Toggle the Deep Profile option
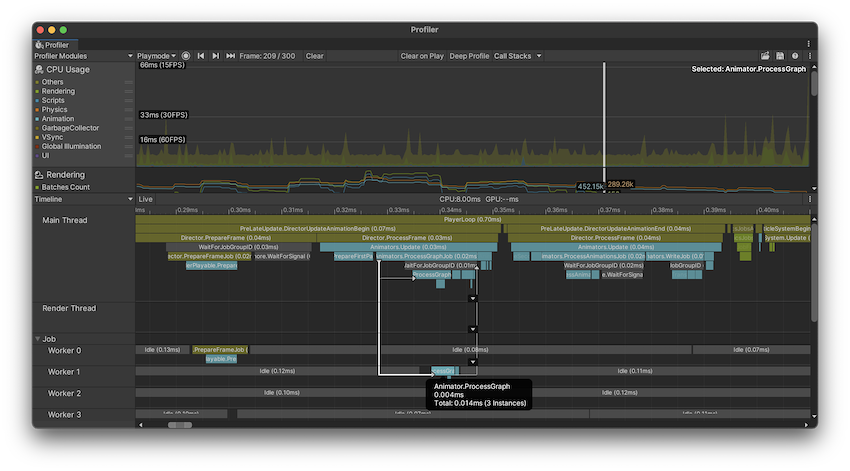The height and width of the screenshot is (471, 850). (469, 56)
